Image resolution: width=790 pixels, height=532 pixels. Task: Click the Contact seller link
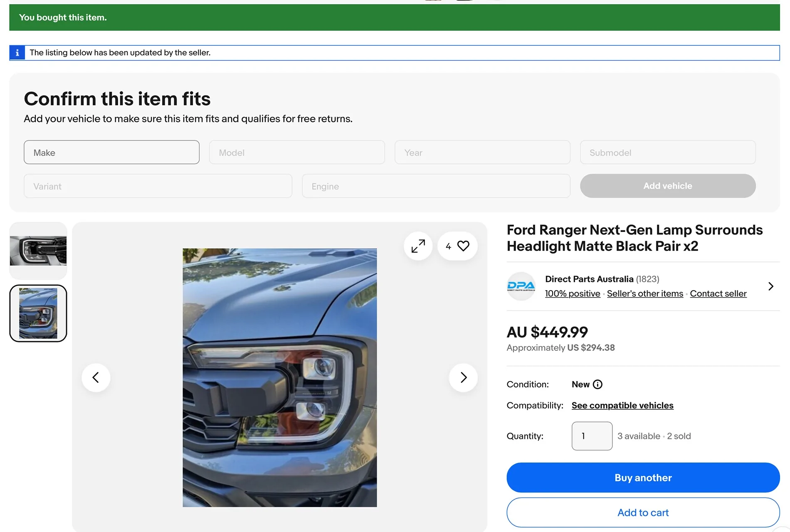(718, 294)
